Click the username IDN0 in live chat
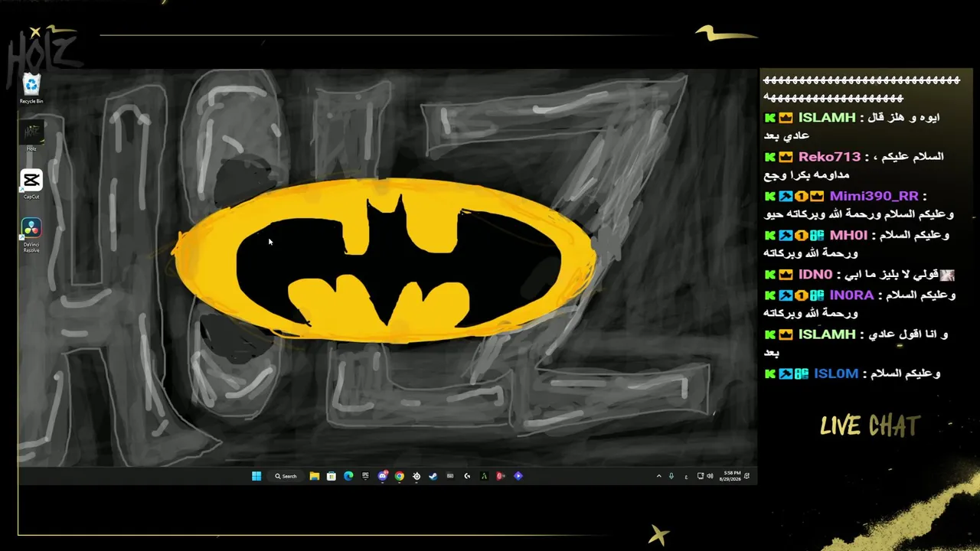This screenshot has height=551, width=980. click(x=815, y=275)
